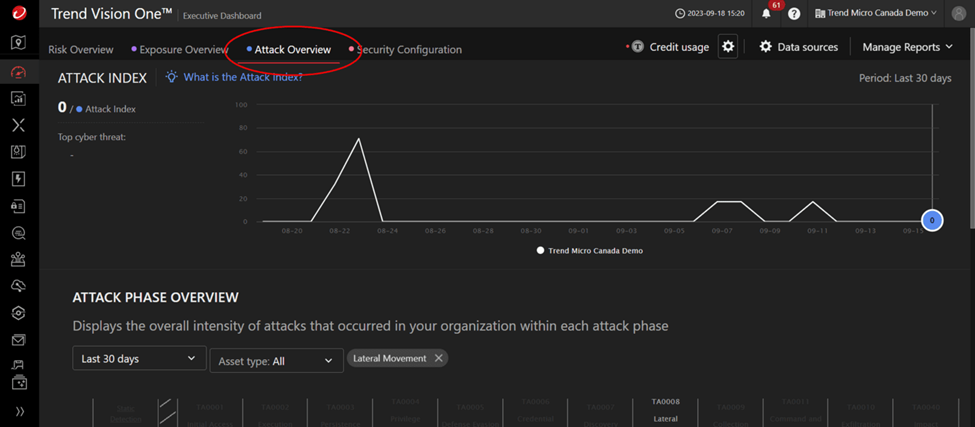Screen dimensions: 975x427
Task: Select the TA0009 Collection attack phase
Action: 731,415
